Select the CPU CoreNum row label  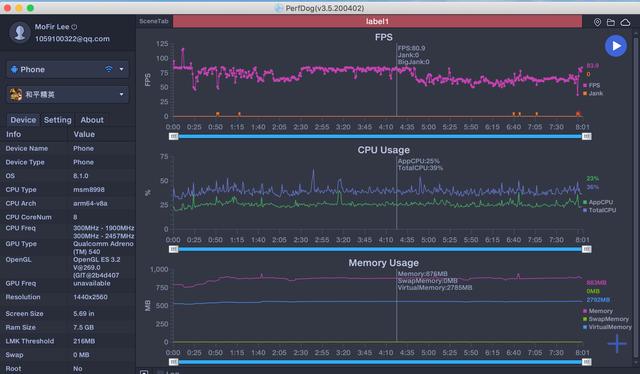29,217
